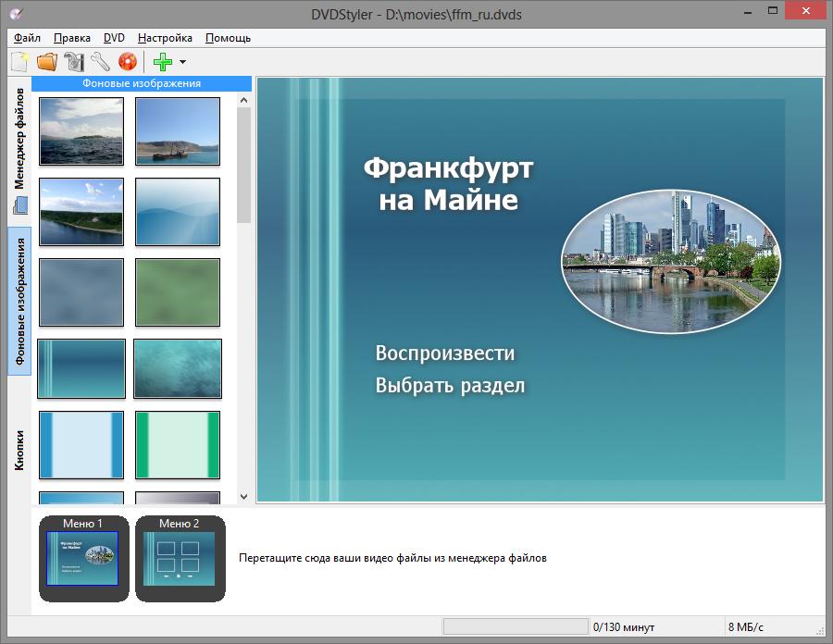This screenshot has height=644, width=833.
Task: Start burning the DVD with the disc icon
Action: [x=128, y=62]
